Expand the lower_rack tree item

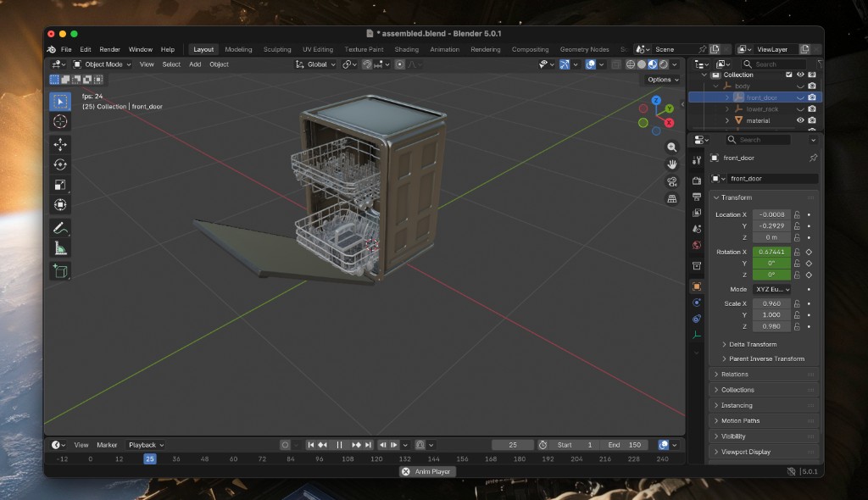727,109
